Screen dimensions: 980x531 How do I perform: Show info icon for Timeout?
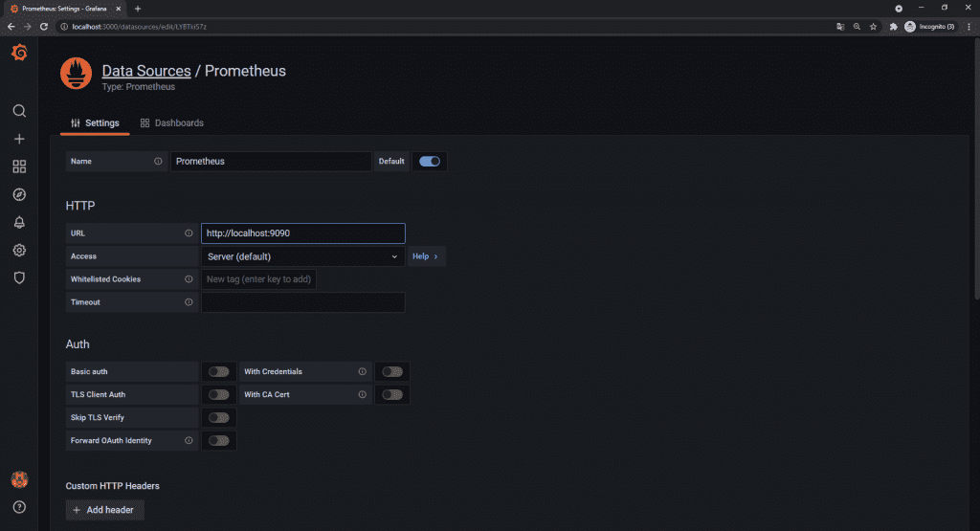[189, 302]
